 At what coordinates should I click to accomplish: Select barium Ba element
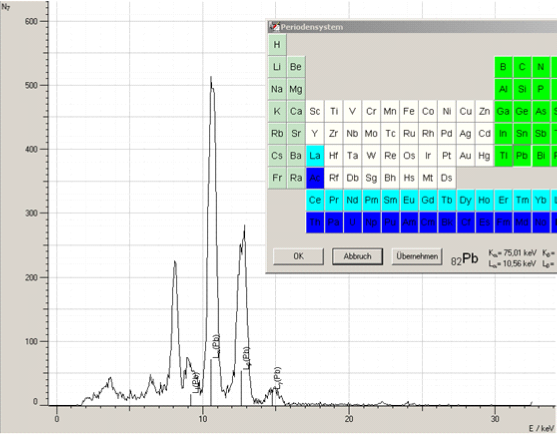click(296, 156)
